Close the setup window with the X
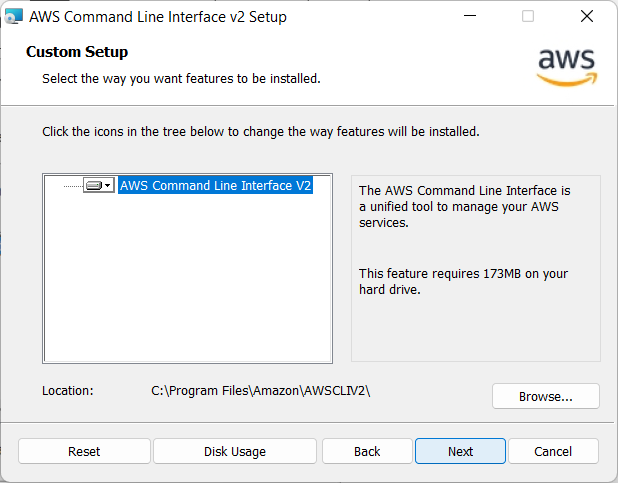The height and width of the screenshot is (483, 618). 586,17
